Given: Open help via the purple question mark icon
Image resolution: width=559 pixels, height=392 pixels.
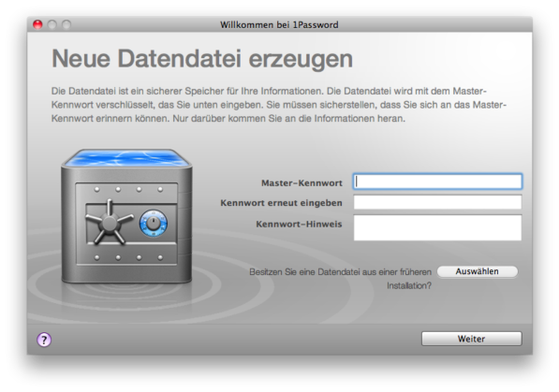Looking at the screenshot, I should click(44, 340).
